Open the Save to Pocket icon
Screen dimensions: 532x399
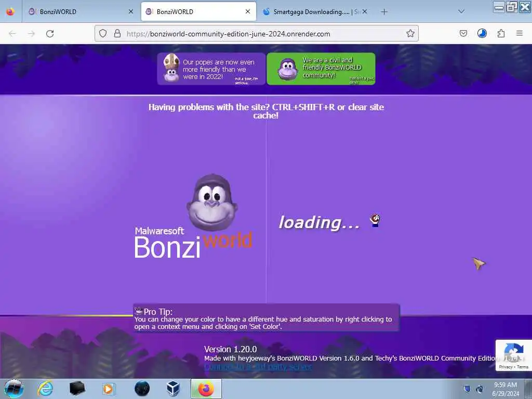pos(463,33)
